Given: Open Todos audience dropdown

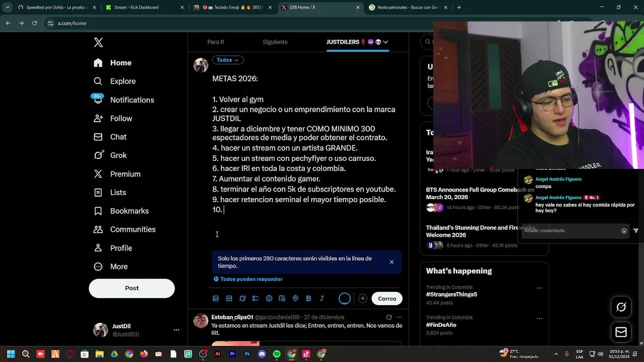Looking at the screenshot, I should pos(227,60).
